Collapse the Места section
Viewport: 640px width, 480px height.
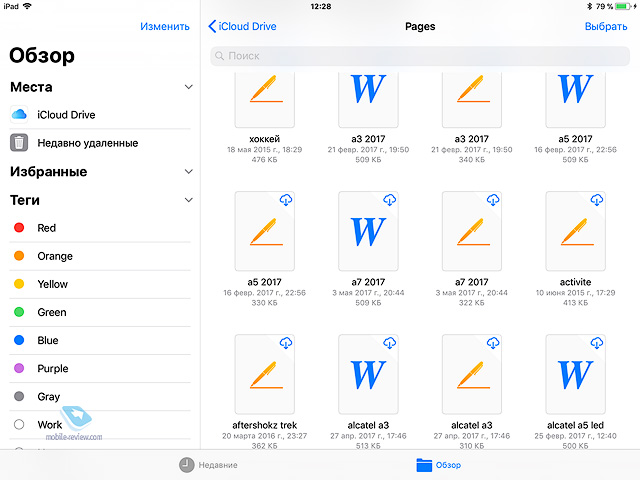(189, 87)
